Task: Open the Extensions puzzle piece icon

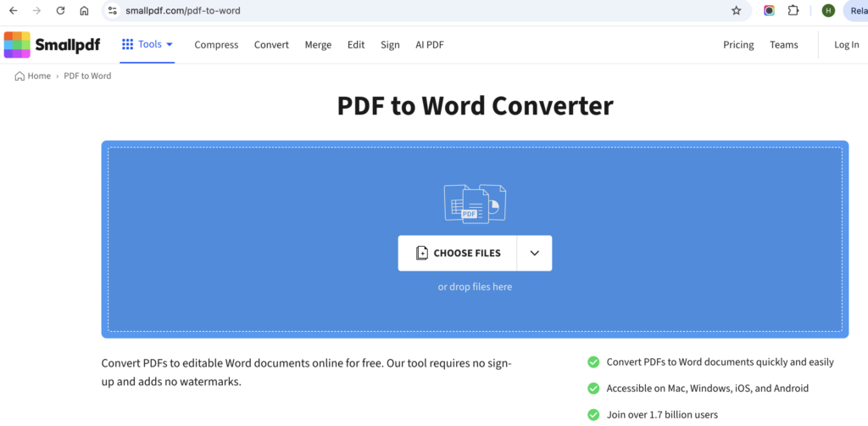Action: 793,10
